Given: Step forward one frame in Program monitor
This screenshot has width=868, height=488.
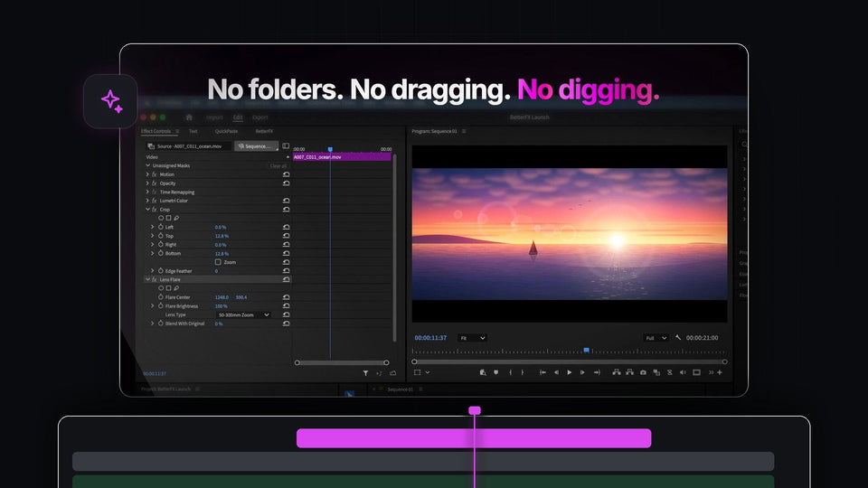Looking at the screenshot, I should [x=582, y=372].
